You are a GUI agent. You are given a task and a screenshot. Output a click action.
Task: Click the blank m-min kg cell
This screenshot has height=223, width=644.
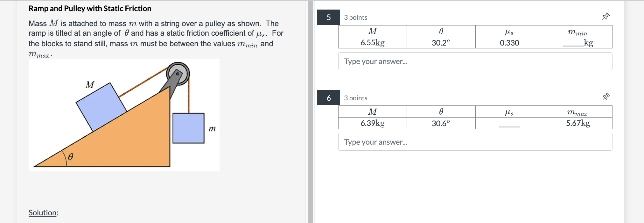(x=578, y=43)
